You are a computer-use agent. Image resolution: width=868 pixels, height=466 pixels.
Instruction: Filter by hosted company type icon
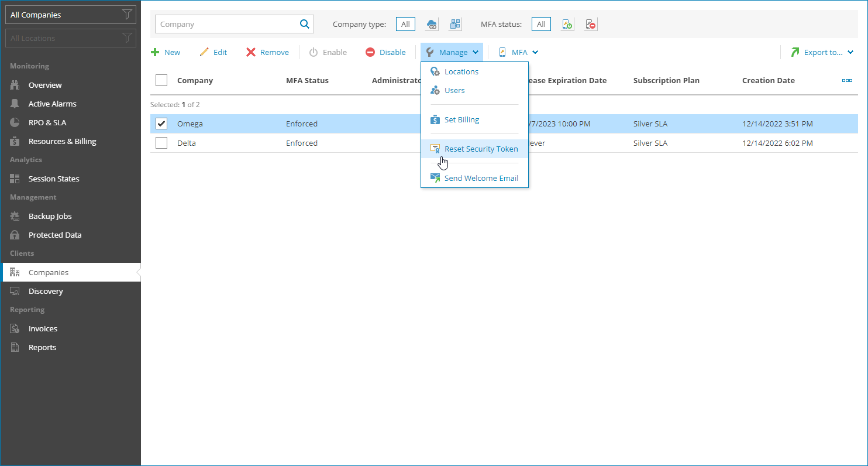[x=455, y=24]
